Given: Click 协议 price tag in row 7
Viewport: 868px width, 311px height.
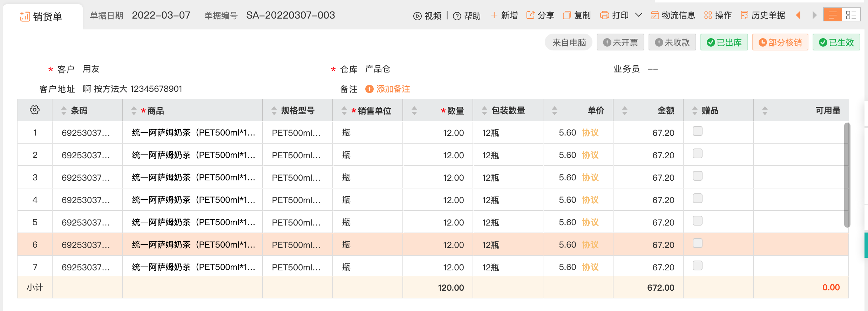Looking at the screenshot, I should [590, 267].
